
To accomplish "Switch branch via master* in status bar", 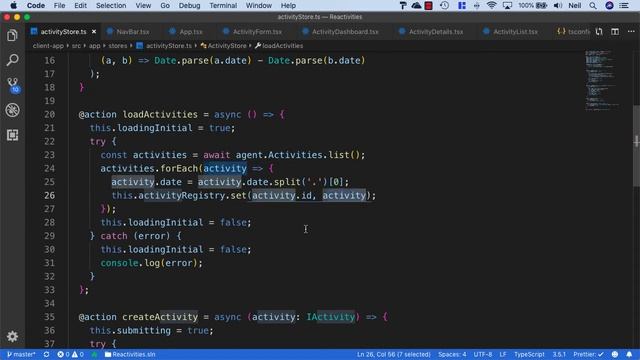I will [x=21, y=354].
